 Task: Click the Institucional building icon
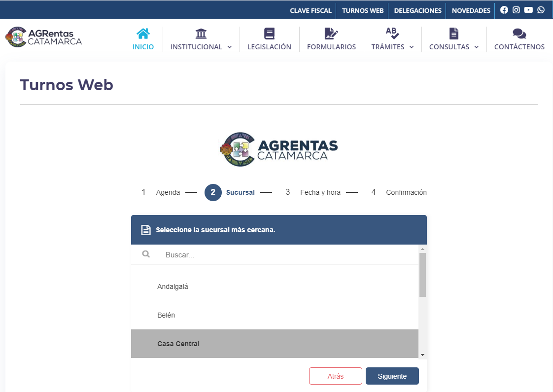(x=201, y=34)
